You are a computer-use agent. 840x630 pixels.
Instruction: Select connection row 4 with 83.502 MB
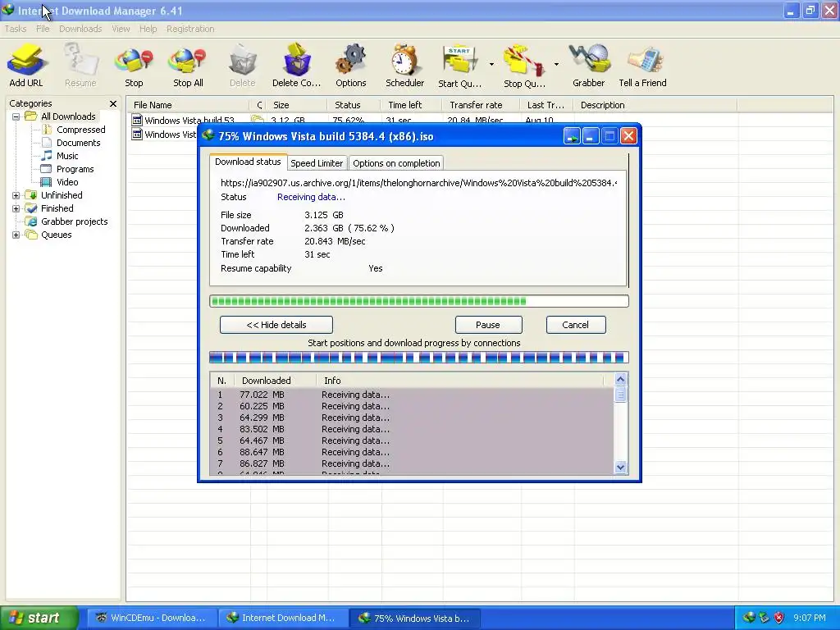coord(412,429)
